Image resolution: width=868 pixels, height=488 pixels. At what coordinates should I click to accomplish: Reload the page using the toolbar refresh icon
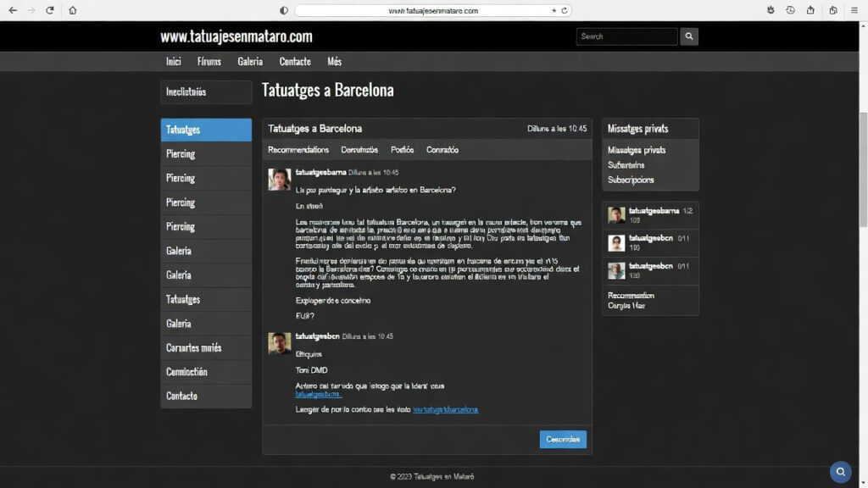(x=50, y=10)
